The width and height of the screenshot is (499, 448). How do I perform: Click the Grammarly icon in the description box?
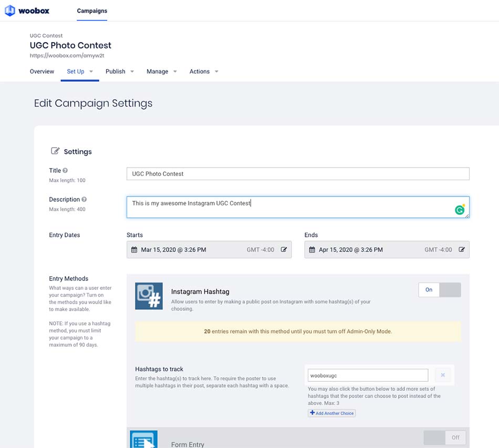(460, 210)
